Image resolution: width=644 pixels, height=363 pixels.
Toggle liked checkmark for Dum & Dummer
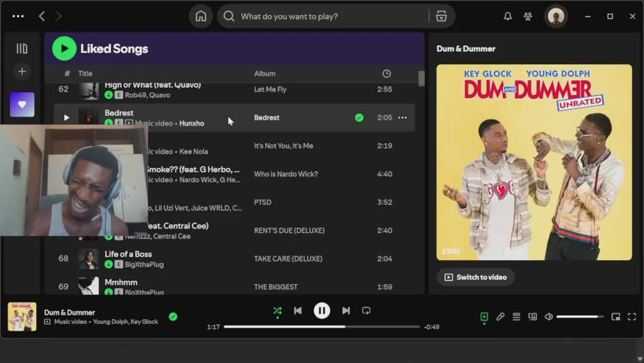[x=173, y=317]
